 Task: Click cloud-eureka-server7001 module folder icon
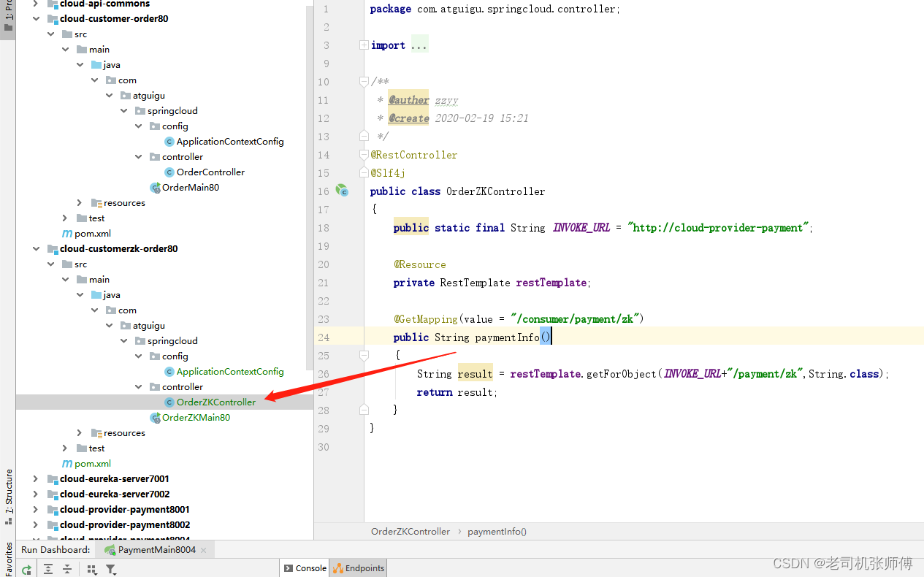tap(53, 479)
